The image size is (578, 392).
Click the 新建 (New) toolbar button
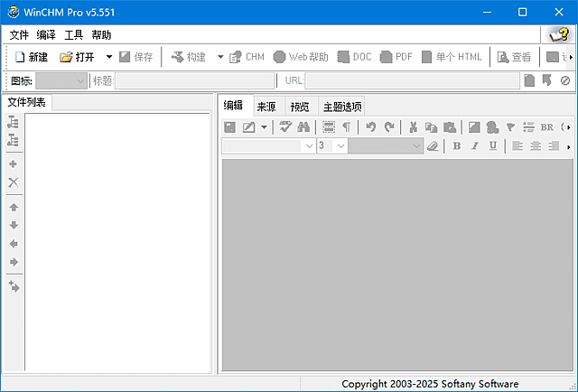point(32,57)
